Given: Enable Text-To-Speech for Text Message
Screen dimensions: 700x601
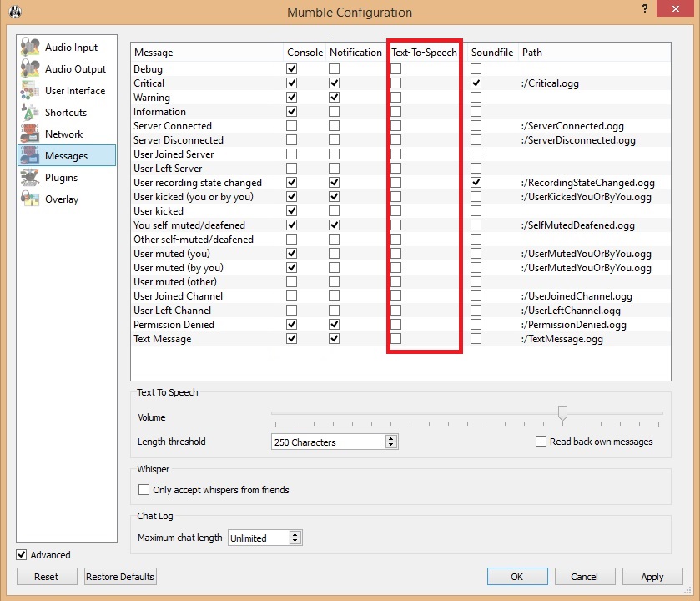Looking at the screenshot, I should 396,338.
